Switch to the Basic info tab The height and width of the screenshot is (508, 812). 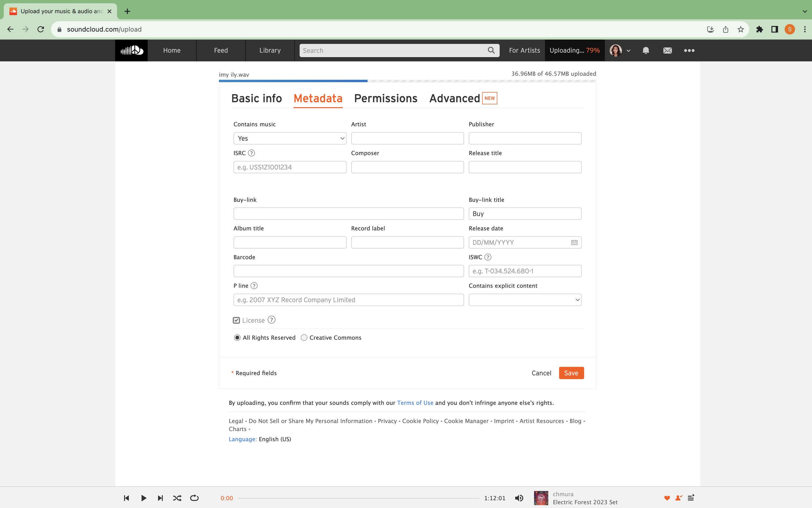pos(257,98)
